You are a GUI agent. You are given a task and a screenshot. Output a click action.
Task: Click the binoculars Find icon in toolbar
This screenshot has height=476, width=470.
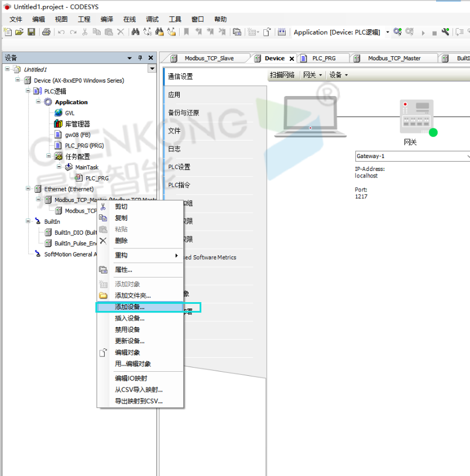pyautogui.click(x=135, y=32)
